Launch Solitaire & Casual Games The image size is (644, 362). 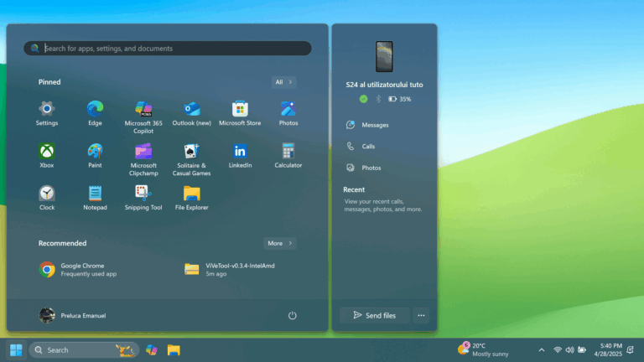191,160
